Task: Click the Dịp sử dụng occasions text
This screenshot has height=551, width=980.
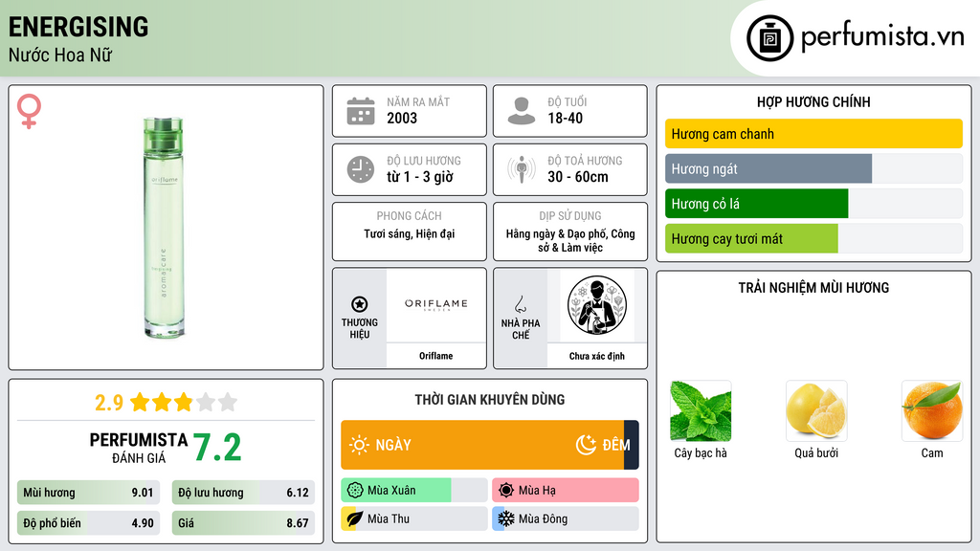Action: click(570, 240)
